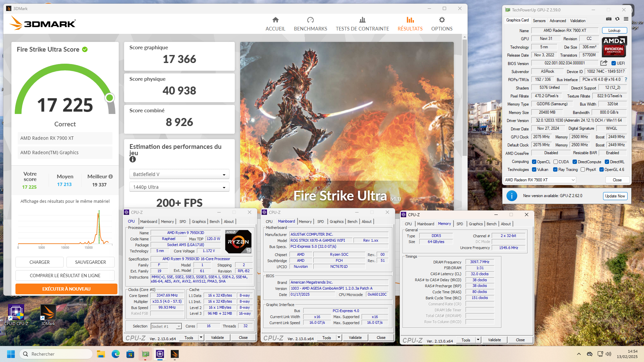
Task: Expand Tools arrow in CPU-Z Memory window
Action: 478,340
